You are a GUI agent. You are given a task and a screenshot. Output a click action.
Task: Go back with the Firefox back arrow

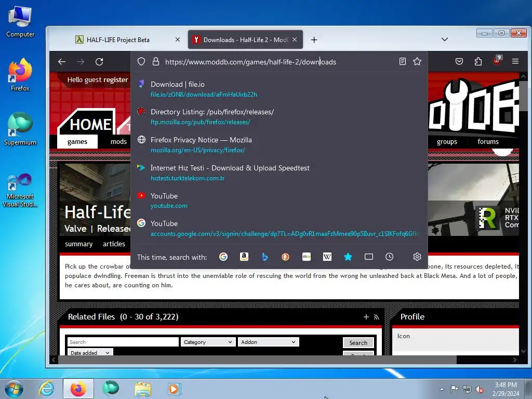click(x=62, y=62)
